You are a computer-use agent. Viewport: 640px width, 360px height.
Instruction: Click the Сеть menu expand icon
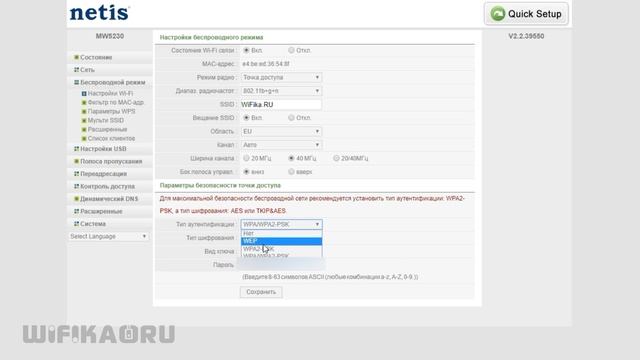tap(76, 70)
